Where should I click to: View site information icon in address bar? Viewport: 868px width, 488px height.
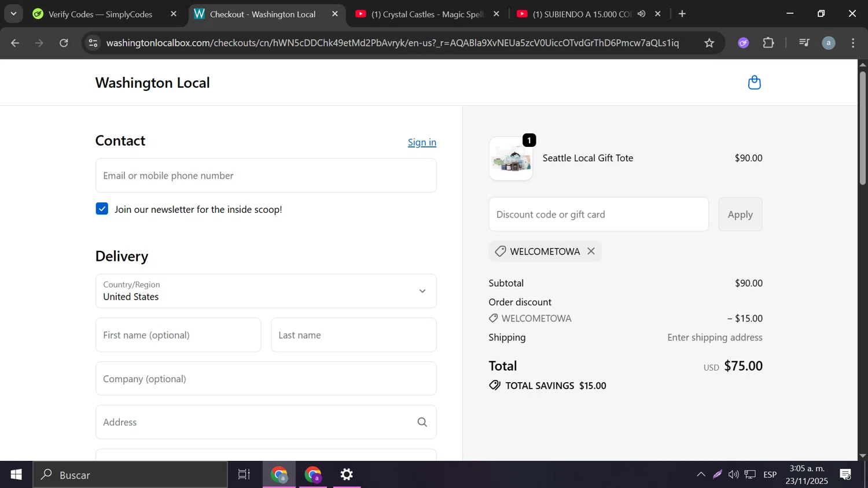[93, 43]
